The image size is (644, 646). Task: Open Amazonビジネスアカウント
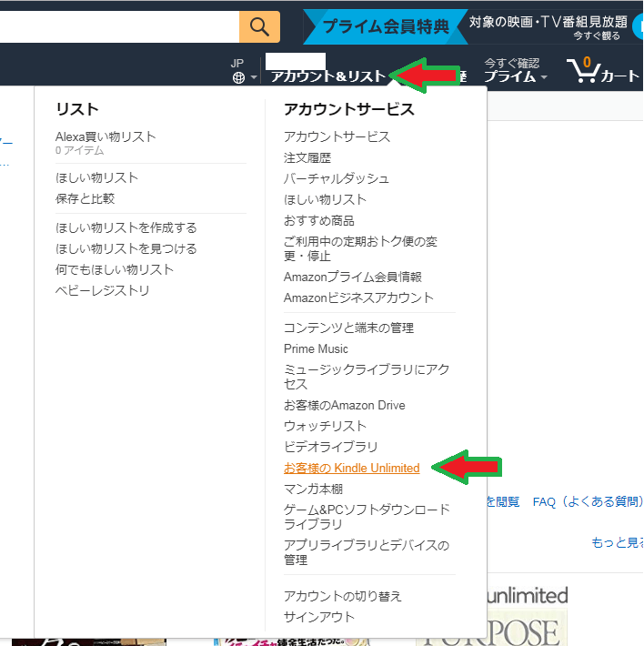pos(358,298)
